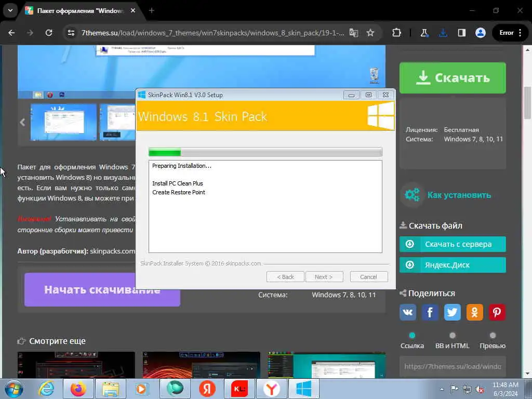Image resolution: width=532 pixels, height=399 pixels.
Task: Open Chrome Labs flask icon
Action: pyautogui.click(x=424, y=33)
